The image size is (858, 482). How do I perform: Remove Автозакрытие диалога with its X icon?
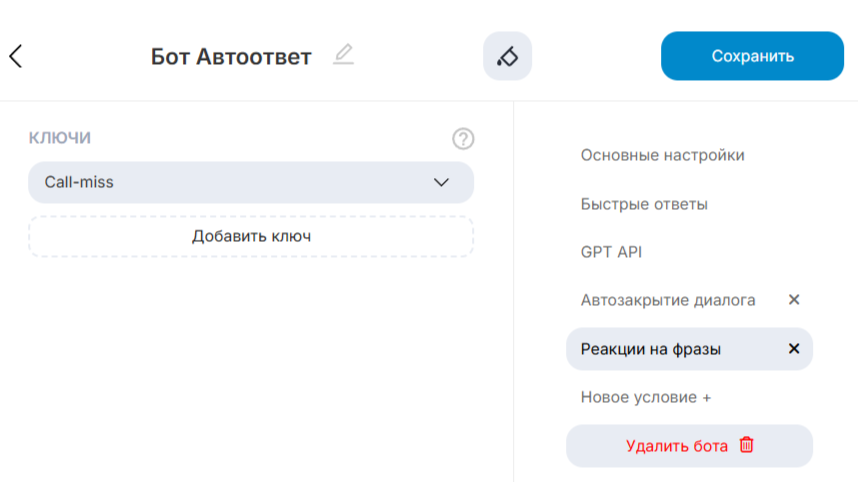pos(794,300)
